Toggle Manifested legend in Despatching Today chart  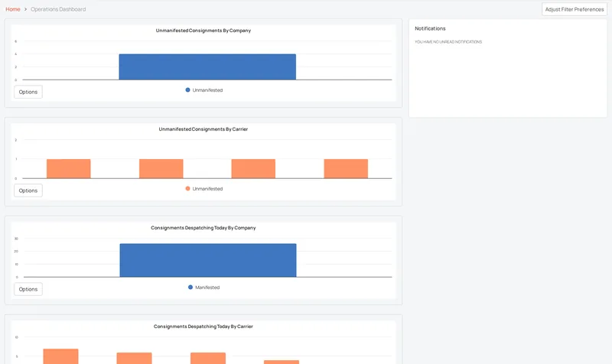(x=204, y=288)
